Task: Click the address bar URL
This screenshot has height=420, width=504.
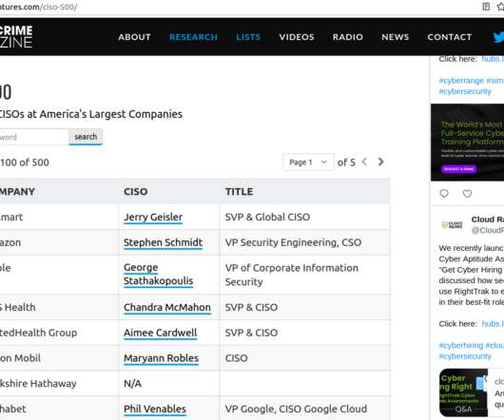Action: coord(38,7)
